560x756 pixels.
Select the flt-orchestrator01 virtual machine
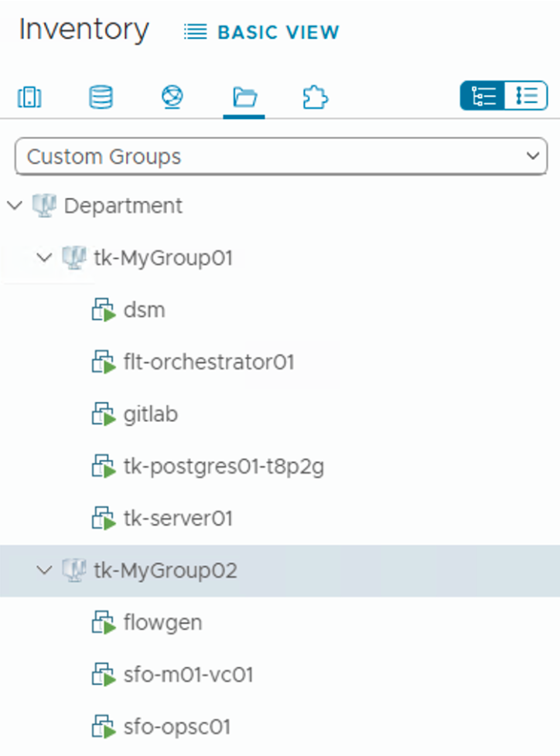209,363
